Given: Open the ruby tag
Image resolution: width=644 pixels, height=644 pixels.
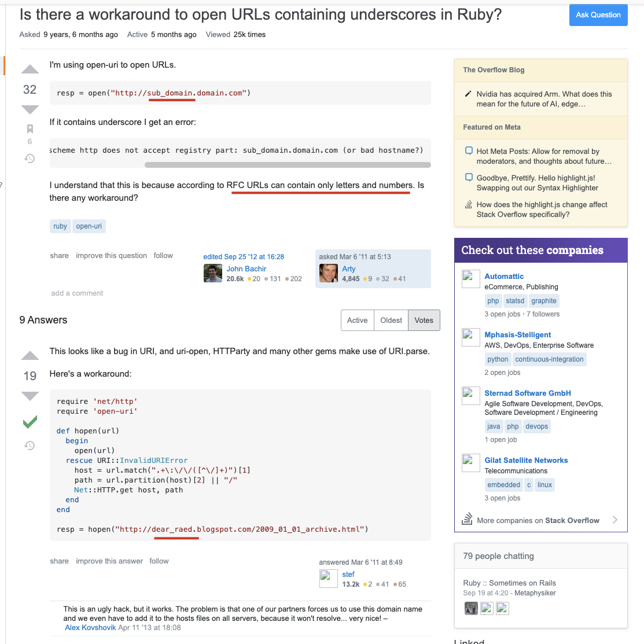Looking at the screenshot, I should (60, 226).
